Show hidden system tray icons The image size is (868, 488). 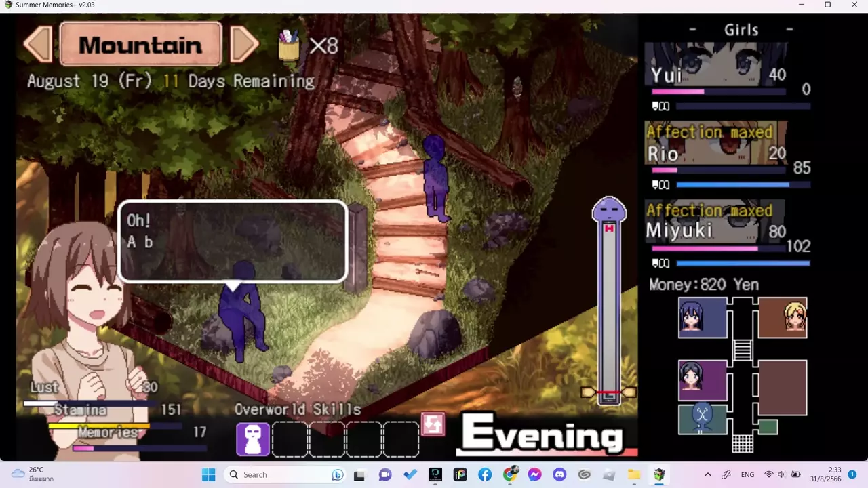pyautogui.click(x=708, y=474)
